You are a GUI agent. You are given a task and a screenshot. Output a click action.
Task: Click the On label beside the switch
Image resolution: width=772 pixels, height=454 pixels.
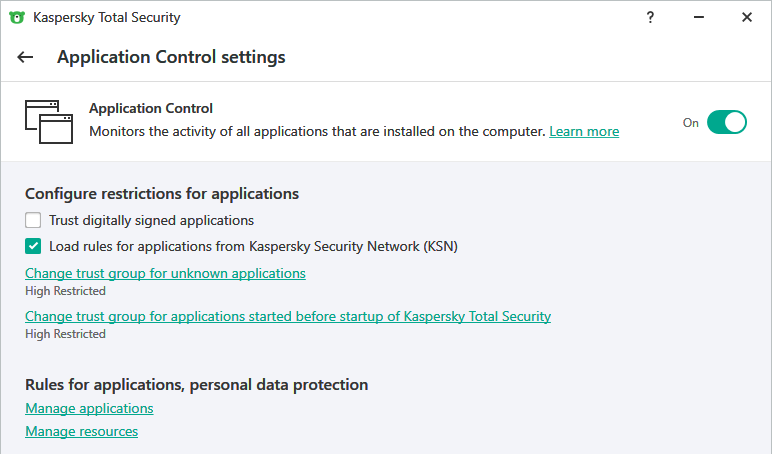tap(691, 123)
